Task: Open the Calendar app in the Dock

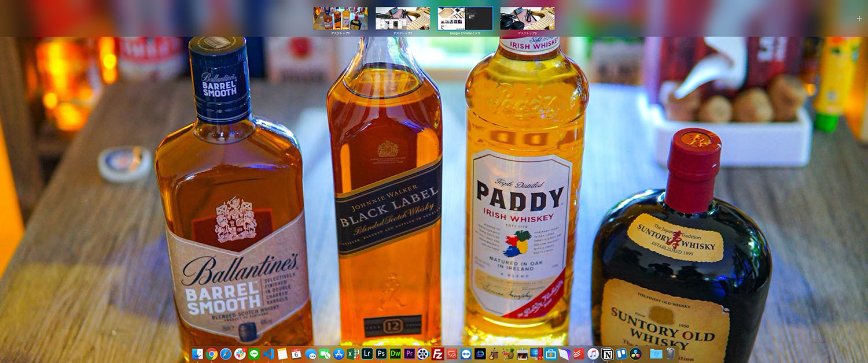Action: 296,354
